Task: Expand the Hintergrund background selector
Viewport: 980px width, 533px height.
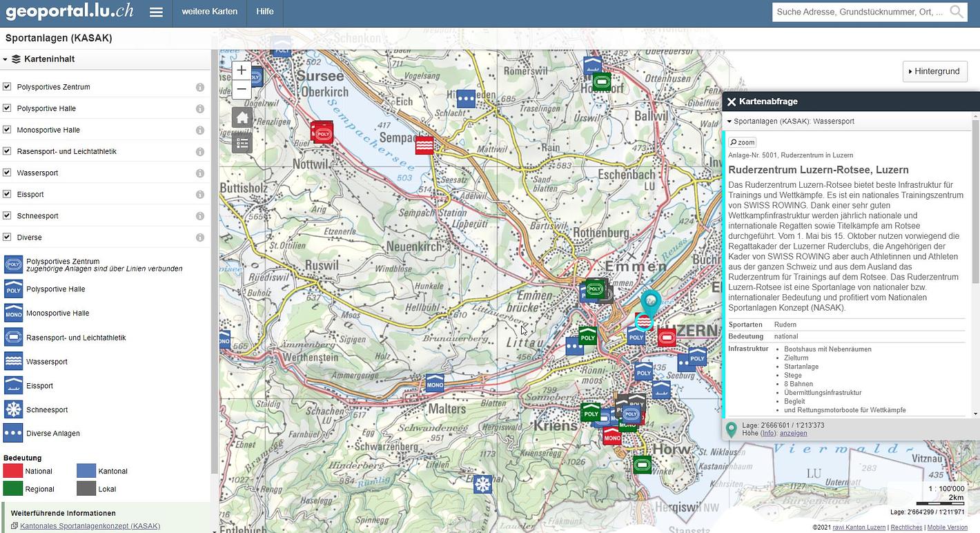Action: click(934, 71)
